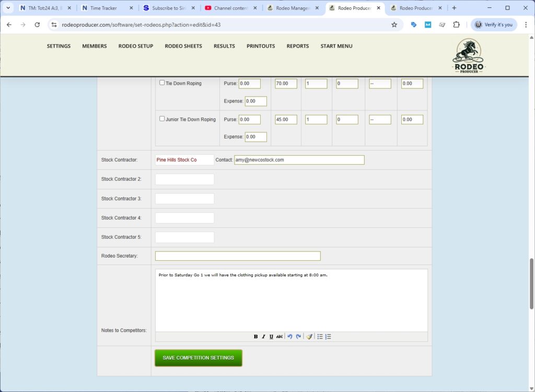The image size is (535, 392).
Task: Click the Rodeo Secretary input field
Action: click(238, 256)
